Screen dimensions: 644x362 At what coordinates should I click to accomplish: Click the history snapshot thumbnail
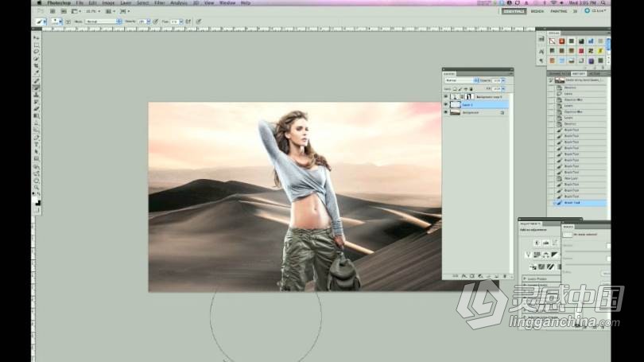click(560, 80)
